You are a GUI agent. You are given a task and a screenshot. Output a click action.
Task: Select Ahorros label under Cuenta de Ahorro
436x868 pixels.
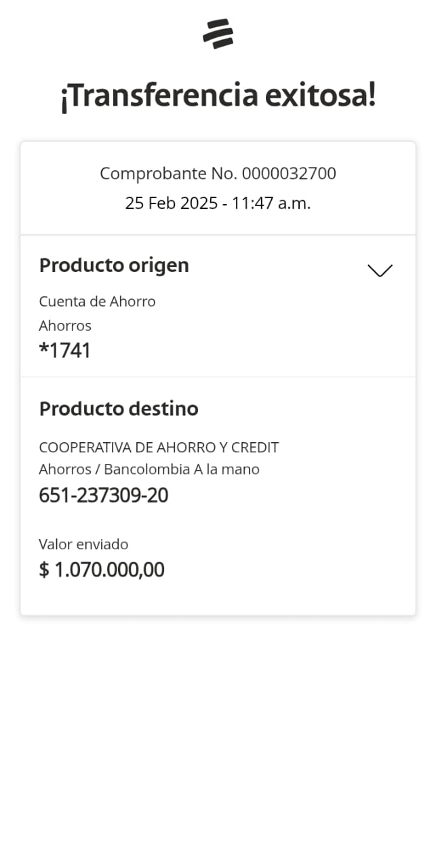[x=65, y=325]
